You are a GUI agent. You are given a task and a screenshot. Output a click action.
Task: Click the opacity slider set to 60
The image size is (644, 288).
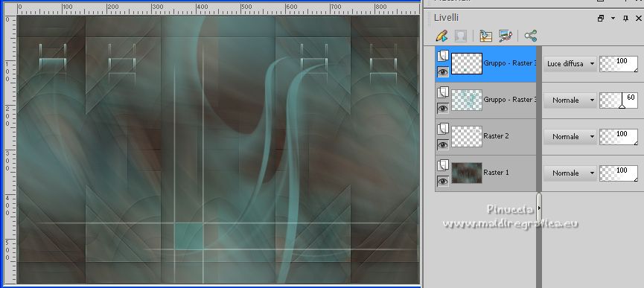pos(619,100)
